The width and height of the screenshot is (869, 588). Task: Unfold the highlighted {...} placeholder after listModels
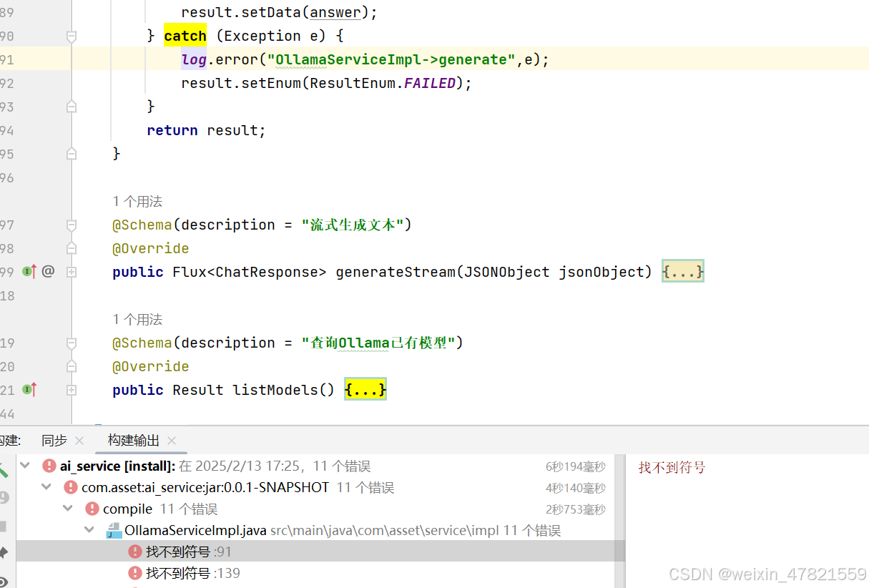pos(365,390)
